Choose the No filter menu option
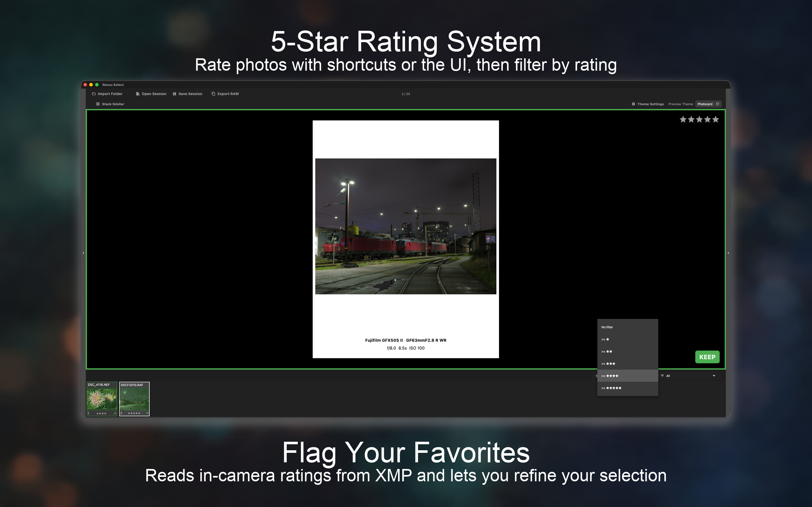The width and height of the screenshot is (812, 507). [x=607, y=327]
